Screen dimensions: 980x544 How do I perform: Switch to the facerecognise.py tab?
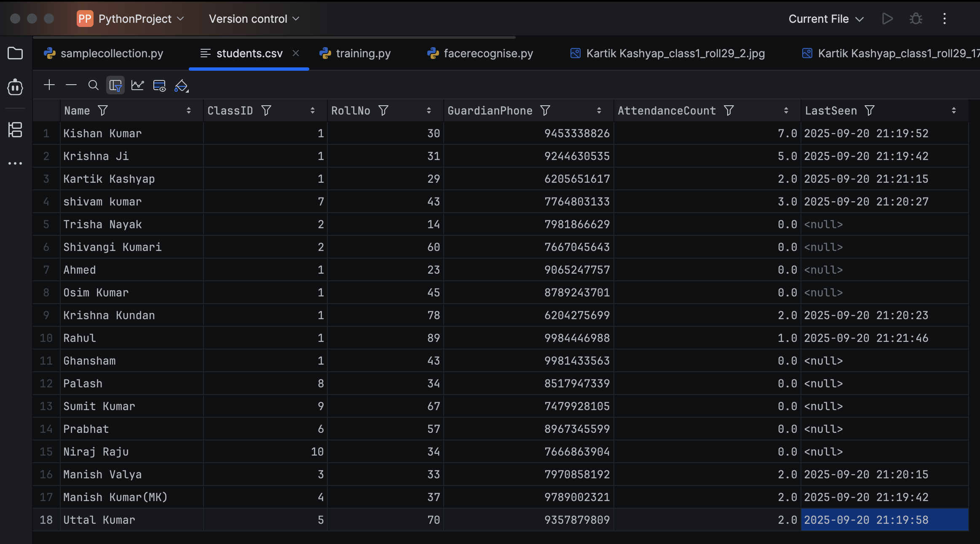click(x=480, y=53)
